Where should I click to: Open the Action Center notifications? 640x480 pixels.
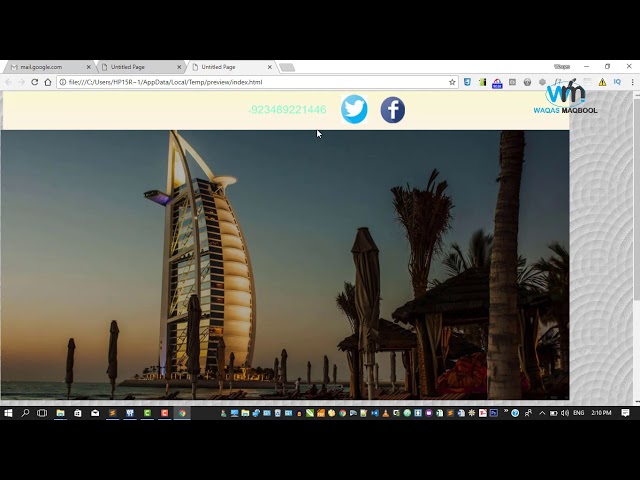(625, 413)
